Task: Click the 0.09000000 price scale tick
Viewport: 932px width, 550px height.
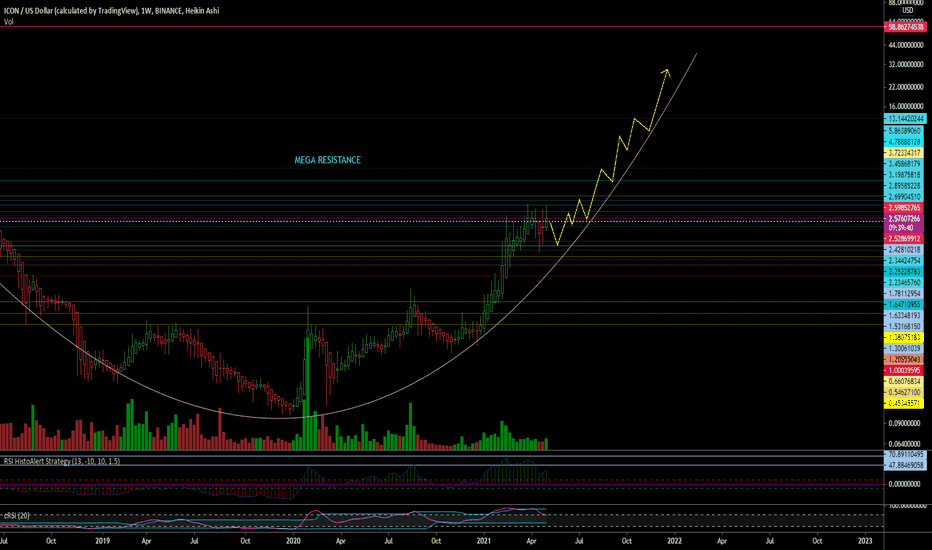Action: 905,424
